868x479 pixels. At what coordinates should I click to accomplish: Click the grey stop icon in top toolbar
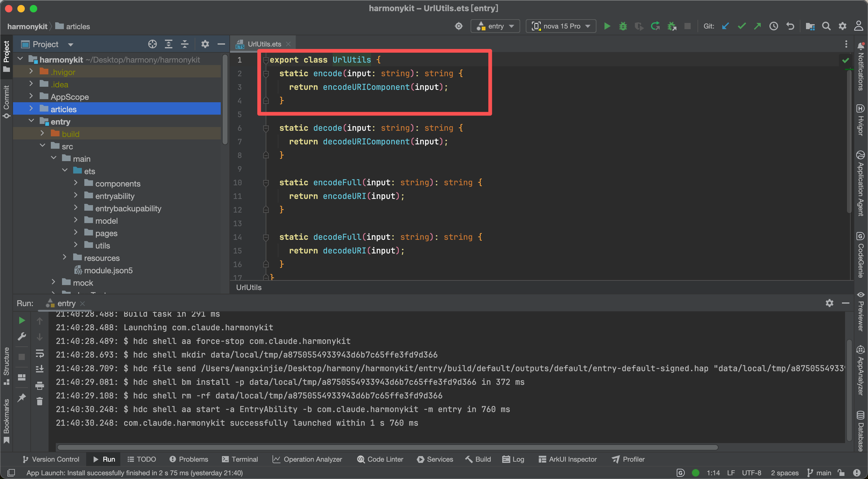tap(687, 26)
